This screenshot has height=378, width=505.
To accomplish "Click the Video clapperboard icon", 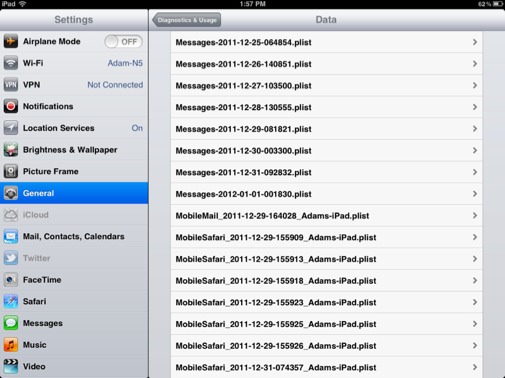I will click(x=11, y=366).
